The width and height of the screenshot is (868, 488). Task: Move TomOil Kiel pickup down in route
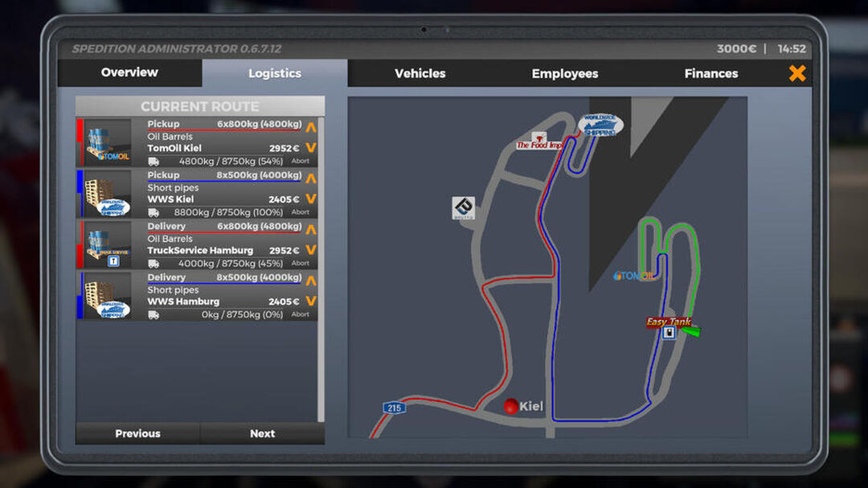[311, 147]
